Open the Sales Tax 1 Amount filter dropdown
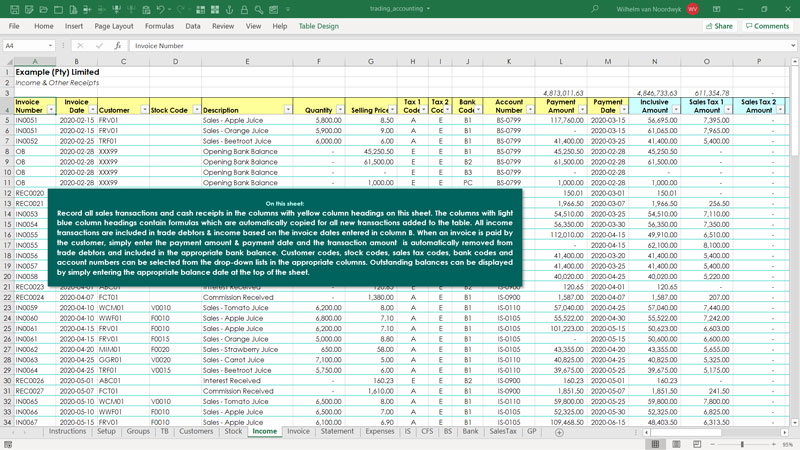 tap(728, 110)
